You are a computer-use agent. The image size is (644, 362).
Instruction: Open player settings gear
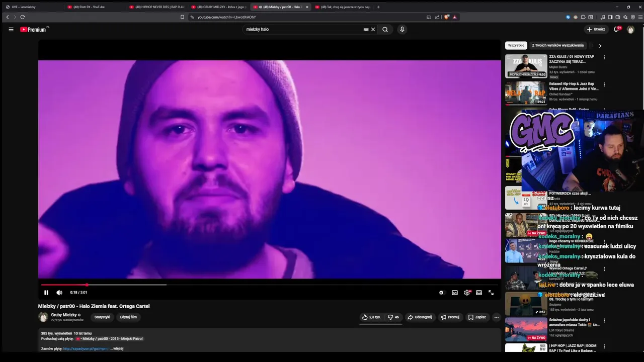pos(467,293)
